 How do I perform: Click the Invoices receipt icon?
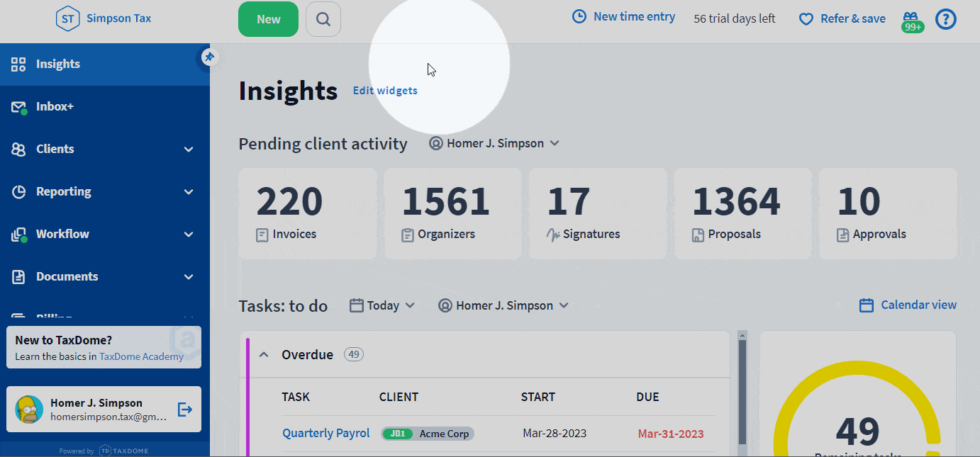(x=262, y=235)
